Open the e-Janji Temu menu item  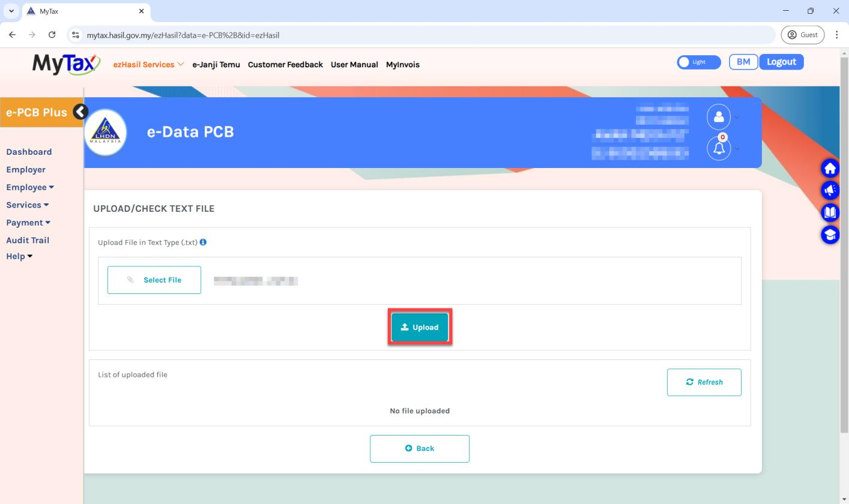coord(216,64)
